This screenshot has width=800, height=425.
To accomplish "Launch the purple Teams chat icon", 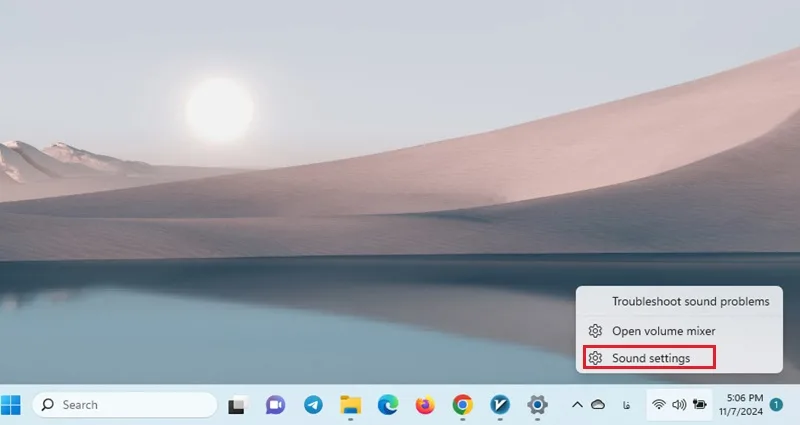I will pyautogui.click(x=276, y=405).
